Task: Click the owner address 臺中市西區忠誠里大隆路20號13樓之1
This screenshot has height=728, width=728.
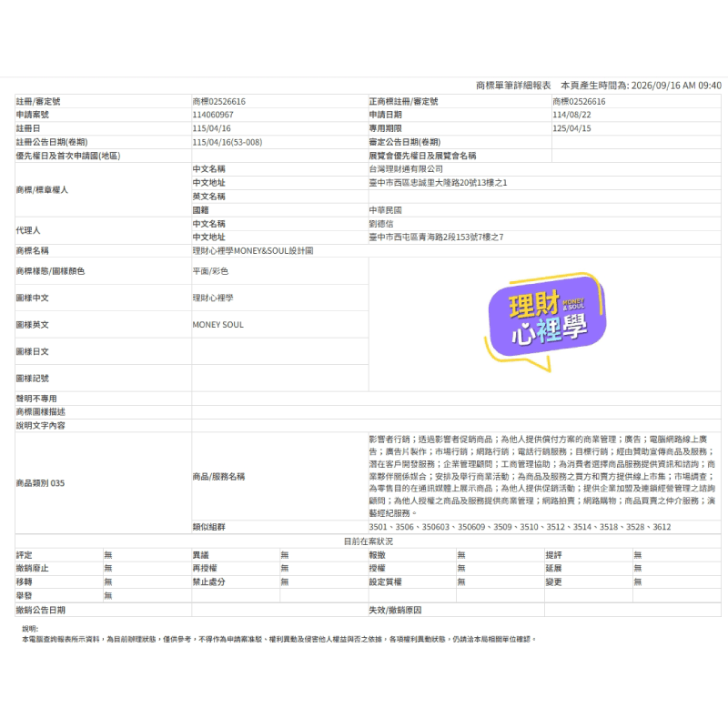Action: pos(438,183)
